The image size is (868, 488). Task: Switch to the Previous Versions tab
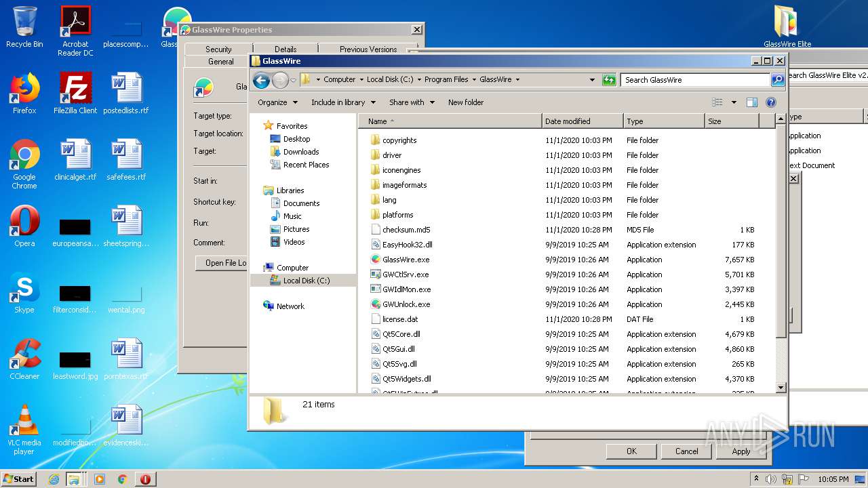coord(368,49)
